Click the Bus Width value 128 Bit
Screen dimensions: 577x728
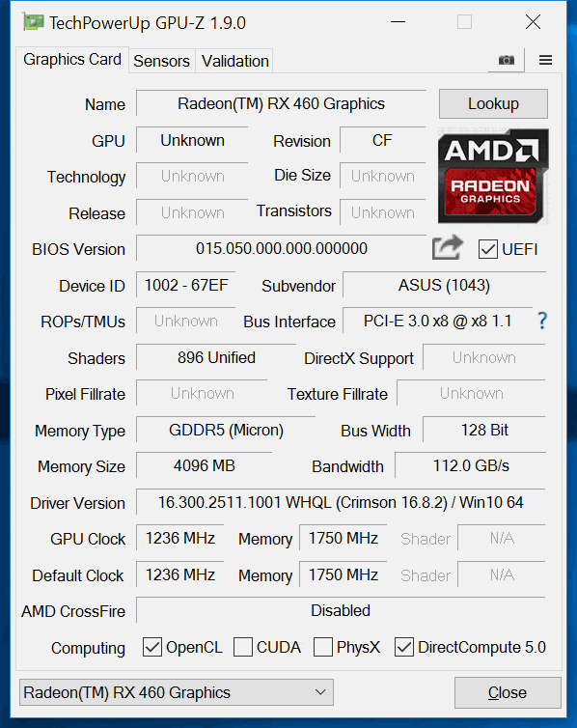coord(484,430)
